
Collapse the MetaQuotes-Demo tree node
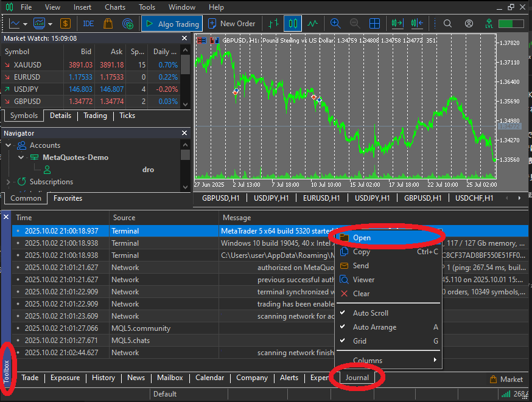click(x=21, y=158)
